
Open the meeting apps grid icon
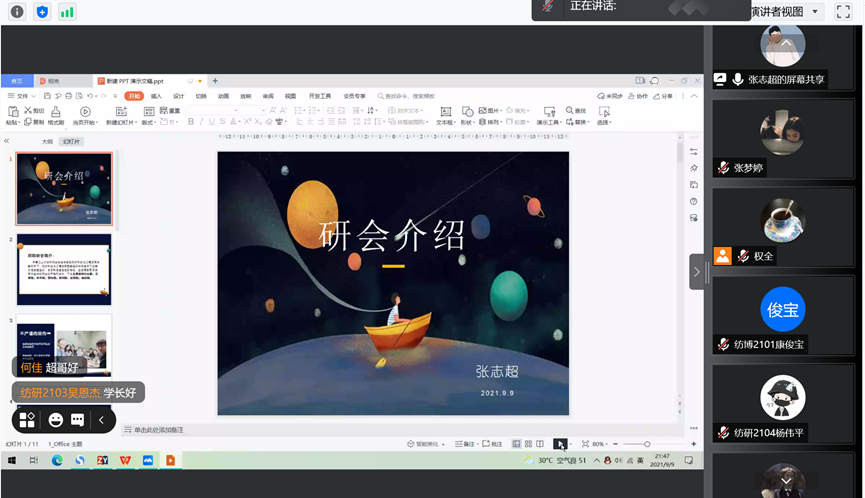tap(27, 420)
